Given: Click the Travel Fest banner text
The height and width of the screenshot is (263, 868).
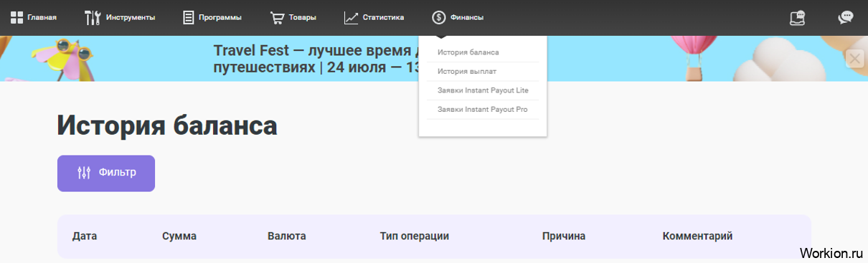Looking at the screenshot, I should [x=316, y=59].
